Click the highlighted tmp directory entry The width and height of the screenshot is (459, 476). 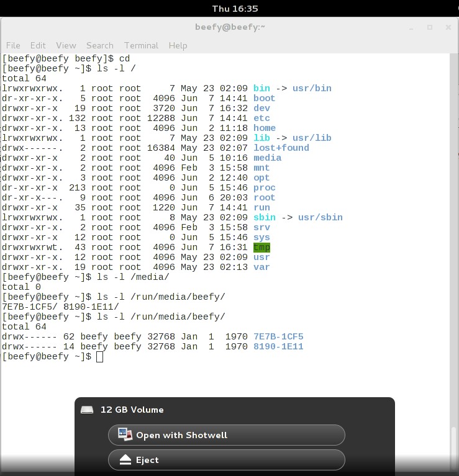[261, 248]
